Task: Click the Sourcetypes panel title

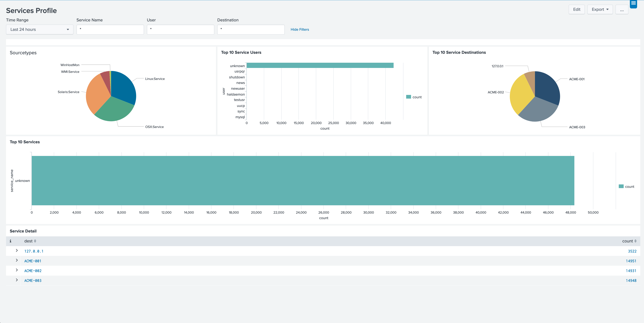Action: click(x=23, y=53)
